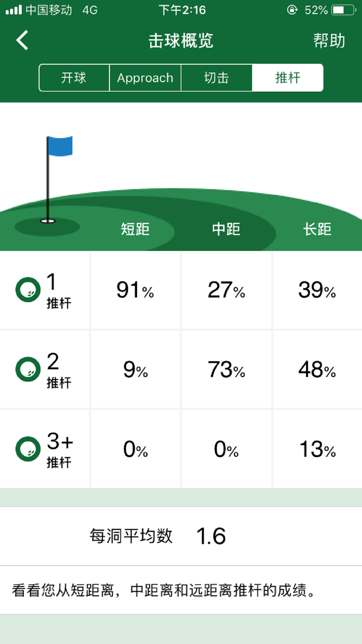The height and width of the screenshot is (644, 362).
Task: Select the 中距 column header
Action: (226, 229)
